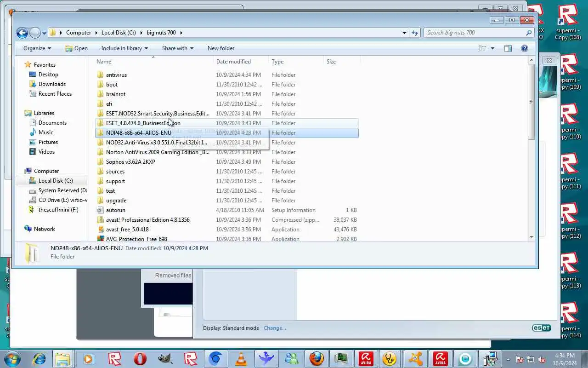
Task: Click the search magnifier icon
Action: click(529, 33)
